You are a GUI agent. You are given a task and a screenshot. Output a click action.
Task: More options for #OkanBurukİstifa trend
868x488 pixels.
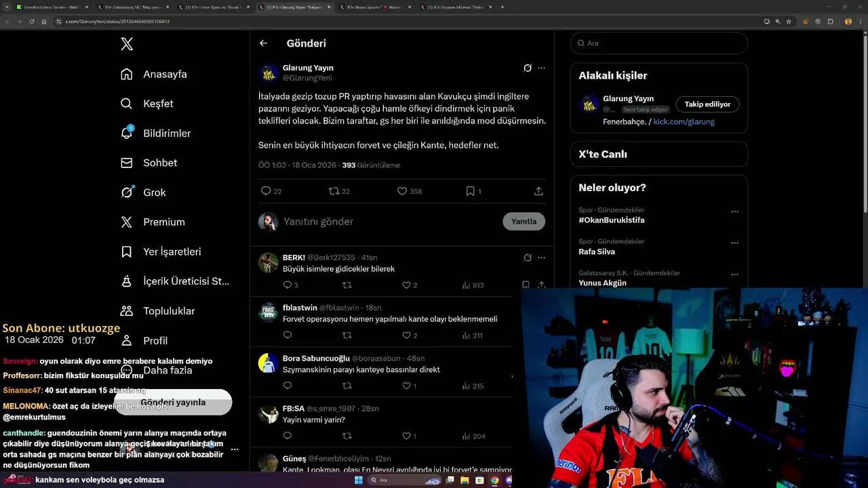click(734, 211)
